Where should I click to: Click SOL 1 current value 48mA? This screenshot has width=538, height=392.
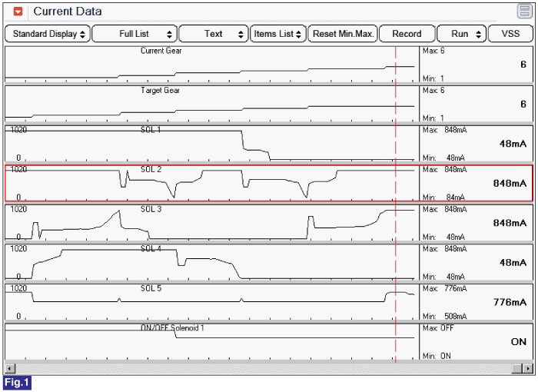click(x=513, y=144)
